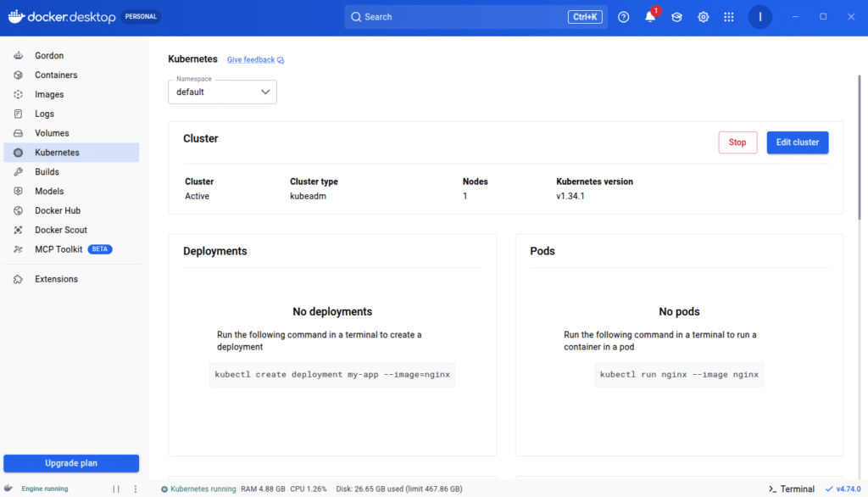Open the help question mark icon
Viewport: 868px width, 497px height.
(623, 17)
